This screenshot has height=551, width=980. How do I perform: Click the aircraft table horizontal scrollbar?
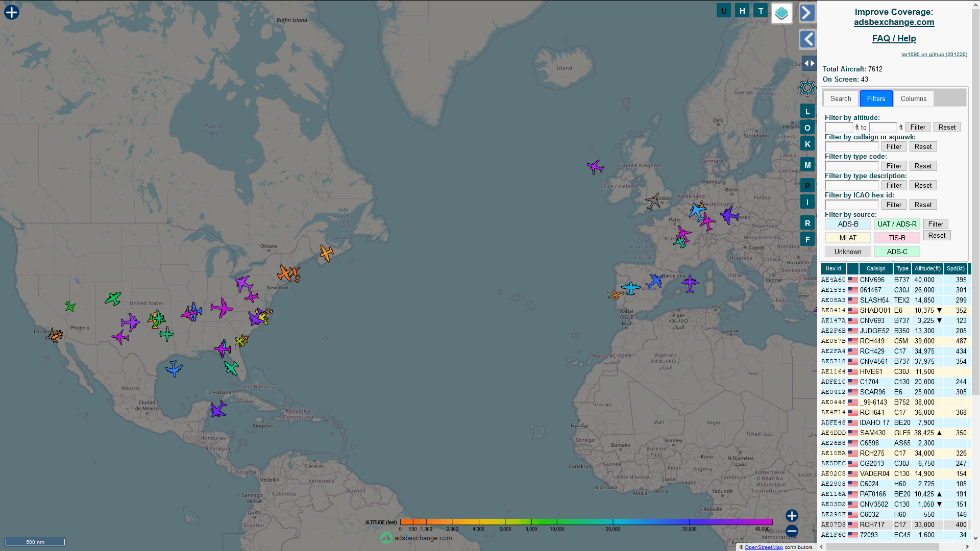883,546
